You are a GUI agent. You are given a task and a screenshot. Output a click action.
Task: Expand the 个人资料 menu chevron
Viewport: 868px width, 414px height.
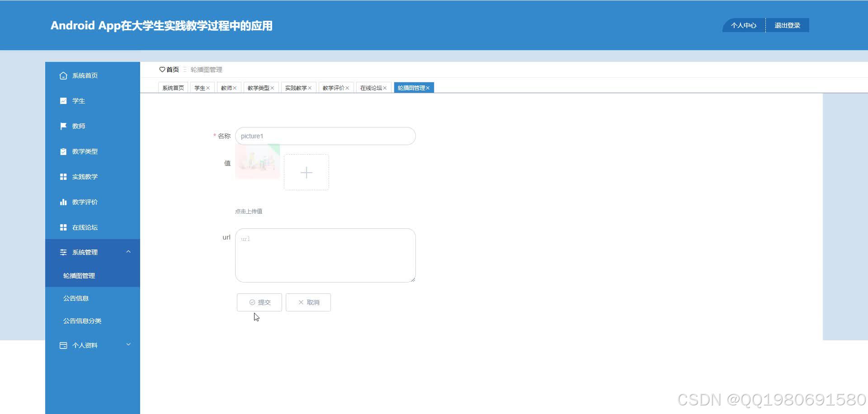[129, 344]
